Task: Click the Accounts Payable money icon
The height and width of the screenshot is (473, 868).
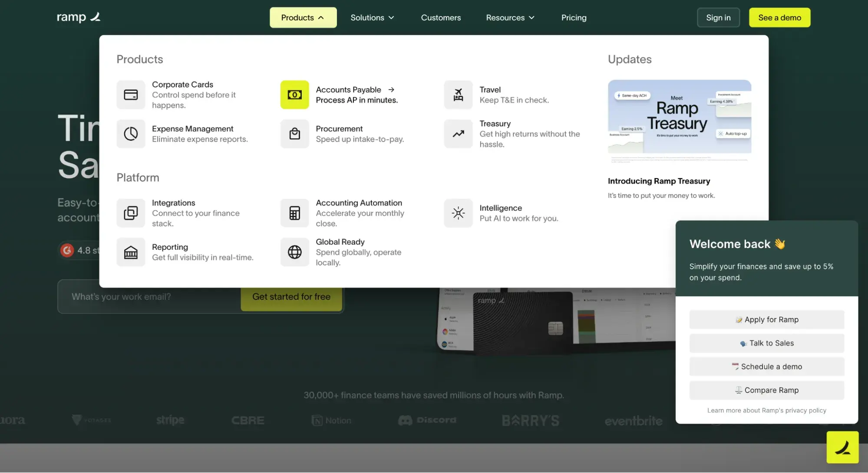Action: pyautogui.click(x=294, y=95)
